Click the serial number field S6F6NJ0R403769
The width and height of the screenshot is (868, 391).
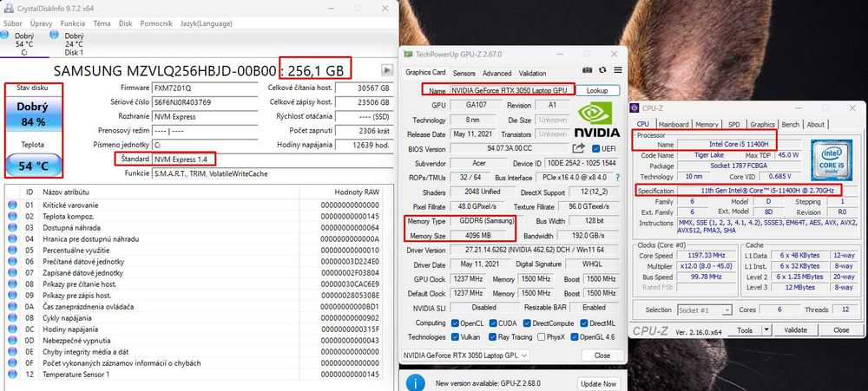[x=204, y=102]
